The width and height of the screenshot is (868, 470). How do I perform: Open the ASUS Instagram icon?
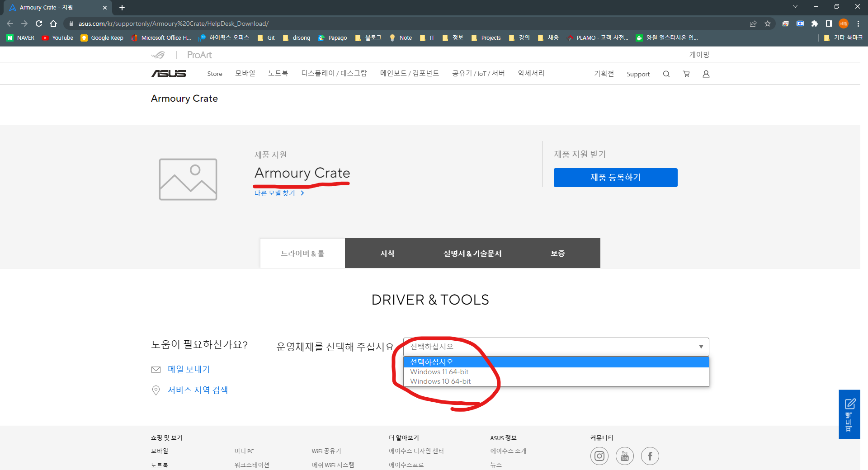pyautogui.click(x=599, y=456)
